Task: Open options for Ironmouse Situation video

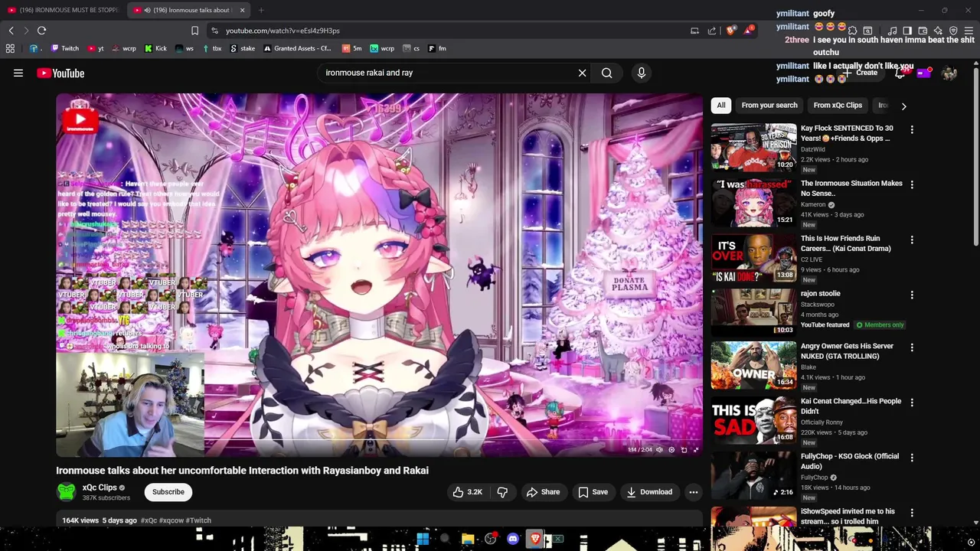Action: tap(912, 185)
